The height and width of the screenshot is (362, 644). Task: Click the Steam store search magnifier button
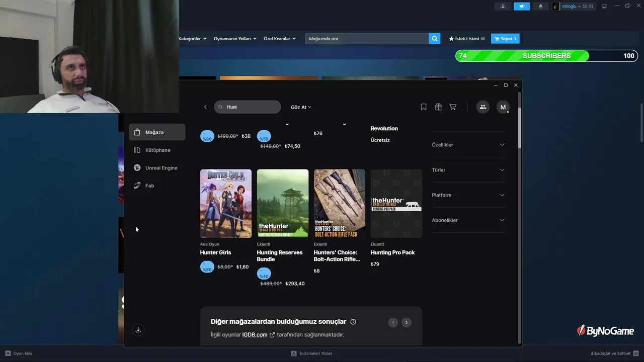click(x=435, y=39)
